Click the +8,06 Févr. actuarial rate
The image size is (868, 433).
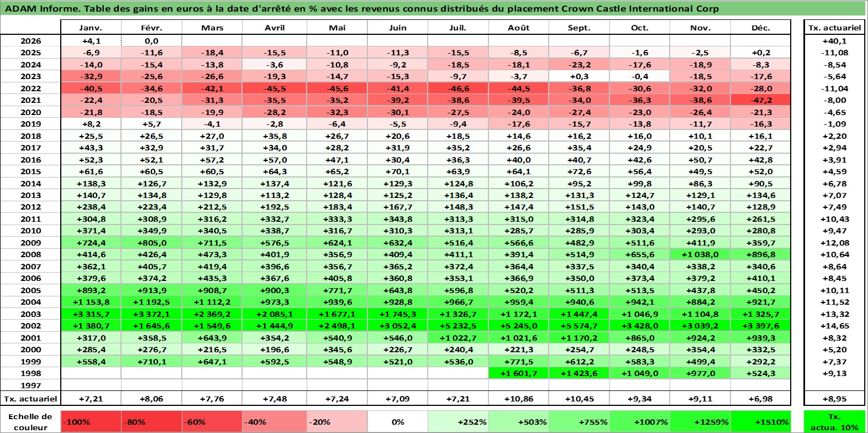151,399
